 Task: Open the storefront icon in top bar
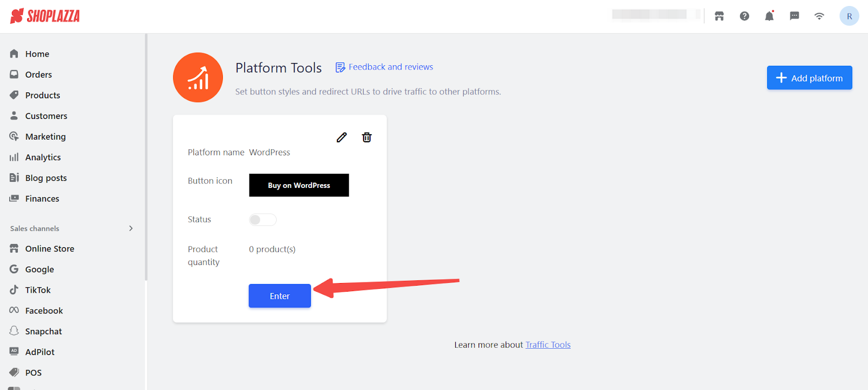click(x=719, y=16)
